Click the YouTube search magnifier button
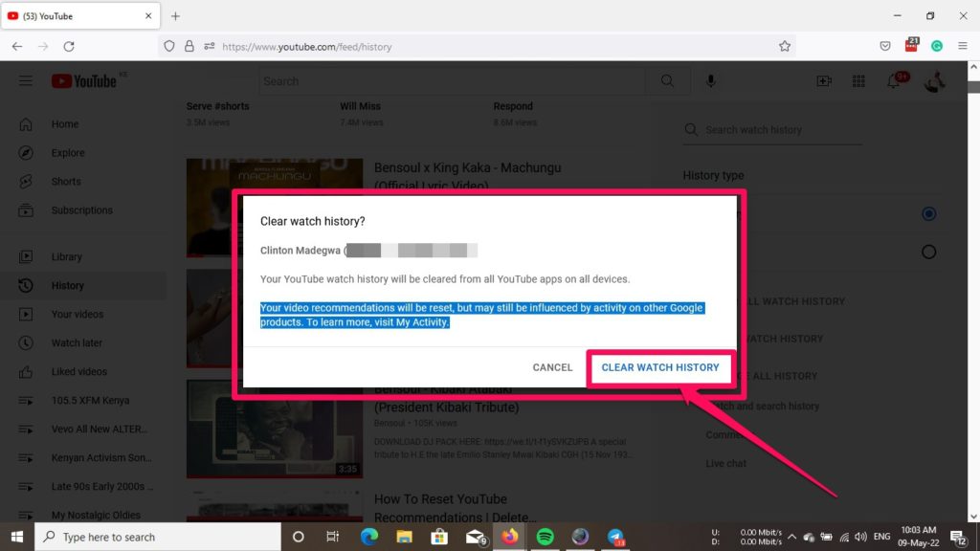Image resolution: width=980 pixels, height=551 pixels. (667, 81)
